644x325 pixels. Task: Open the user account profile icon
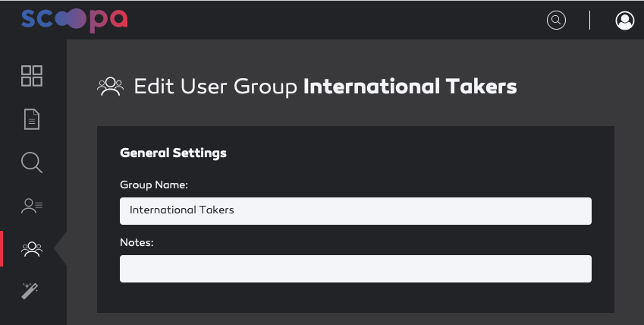click(625, 21)
